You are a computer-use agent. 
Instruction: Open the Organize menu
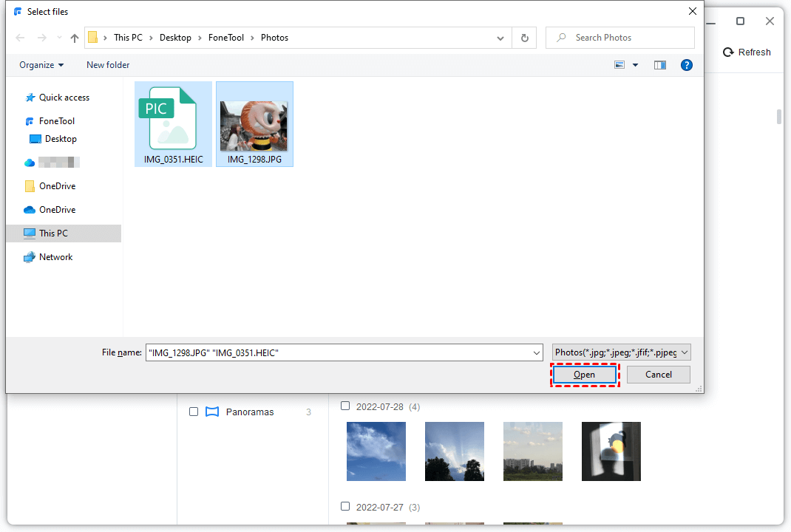(41, 65)
